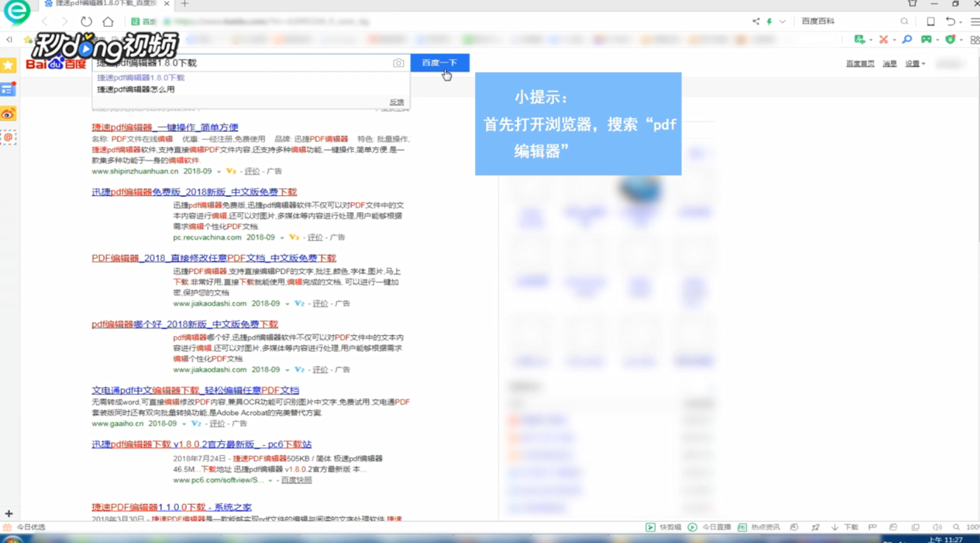Image resolution: width=980 pixels, height=543 pixels.
Task: Expand the address bar dropdown chevron
Action: pos(782,21)
